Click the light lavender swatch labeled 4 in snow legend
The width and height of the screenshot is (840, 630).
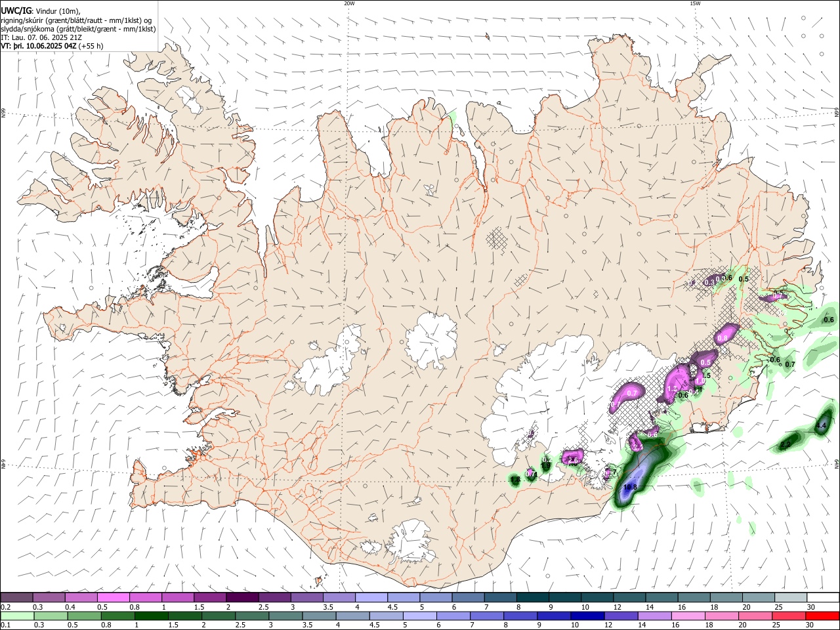coord(371,598)
